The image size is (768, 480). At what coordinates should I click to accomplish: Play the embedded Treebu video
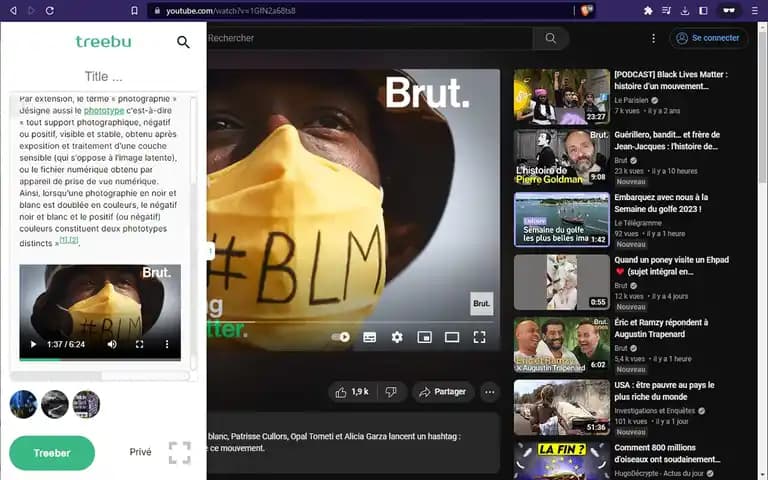pos(33,344)
